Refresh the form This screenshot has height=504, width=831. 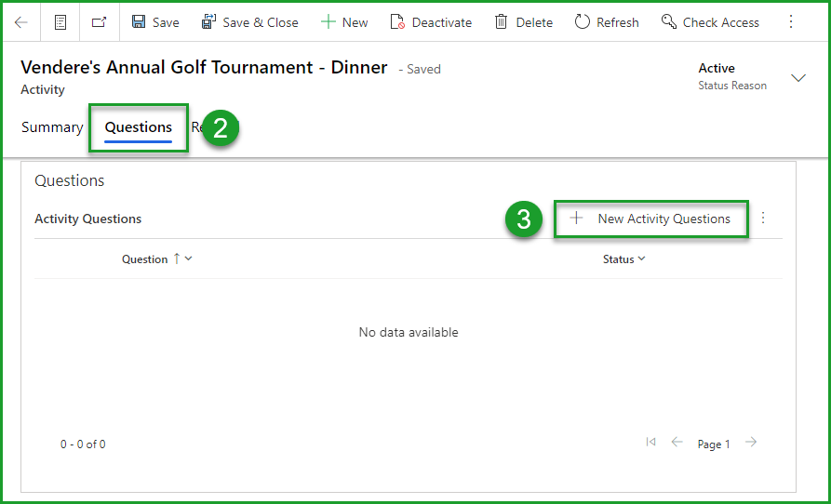tap(607, 22)
